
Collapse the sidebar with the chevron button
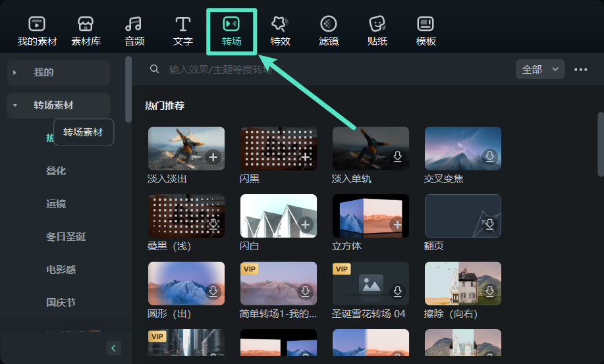click(x=114, y=348)
